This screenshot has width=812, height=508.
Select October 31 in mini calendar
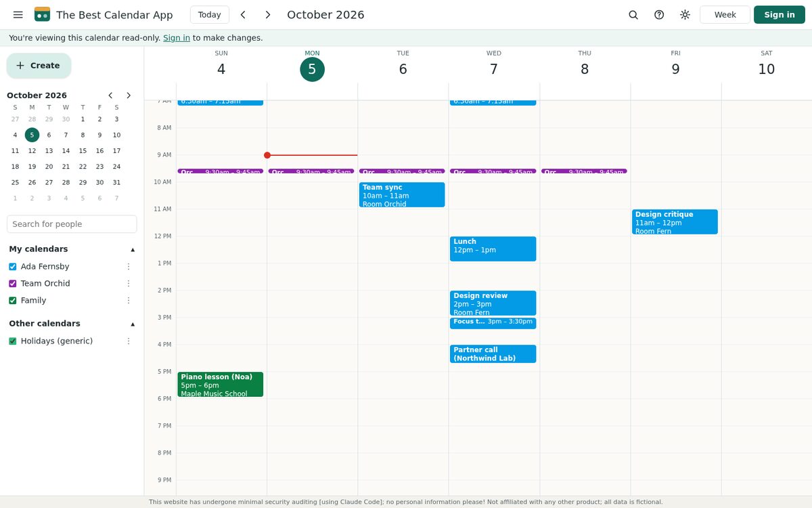point(116,183)
